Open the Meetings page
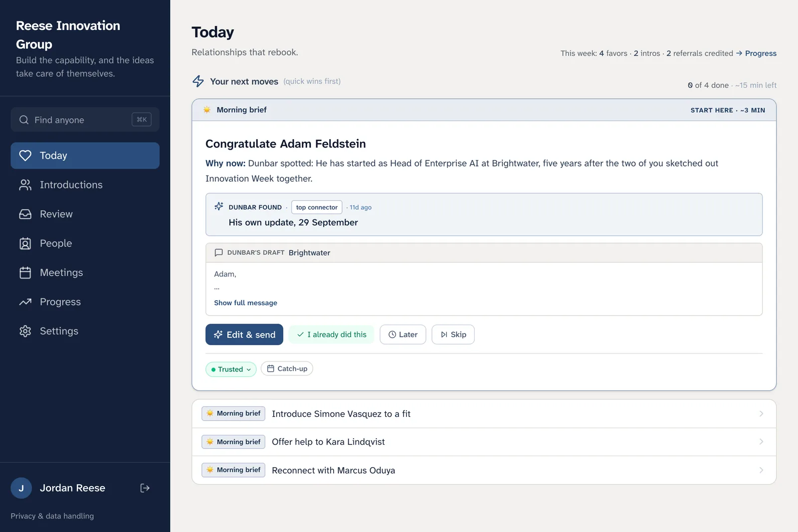 tap(85, 273)
